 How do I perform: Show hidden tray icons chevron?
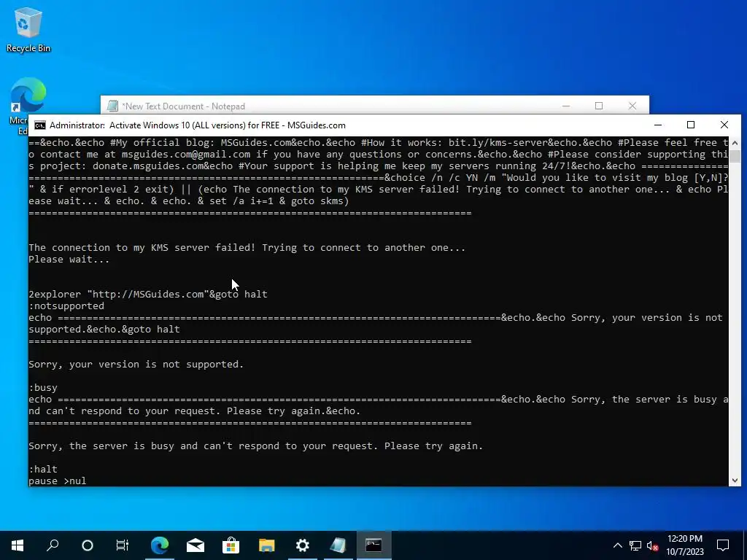coord(617,545)
